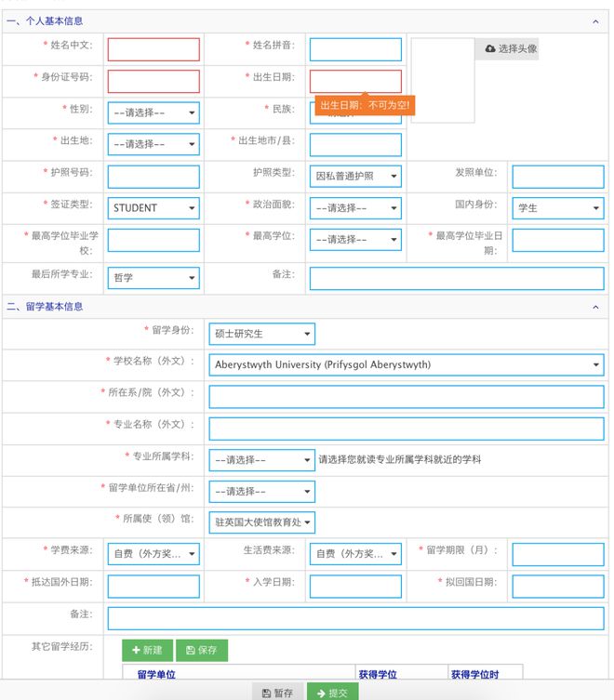Click the 姓名中文 input field
Image resolution: width=614 pixels, height=700 pixels.
pos(153,49)
